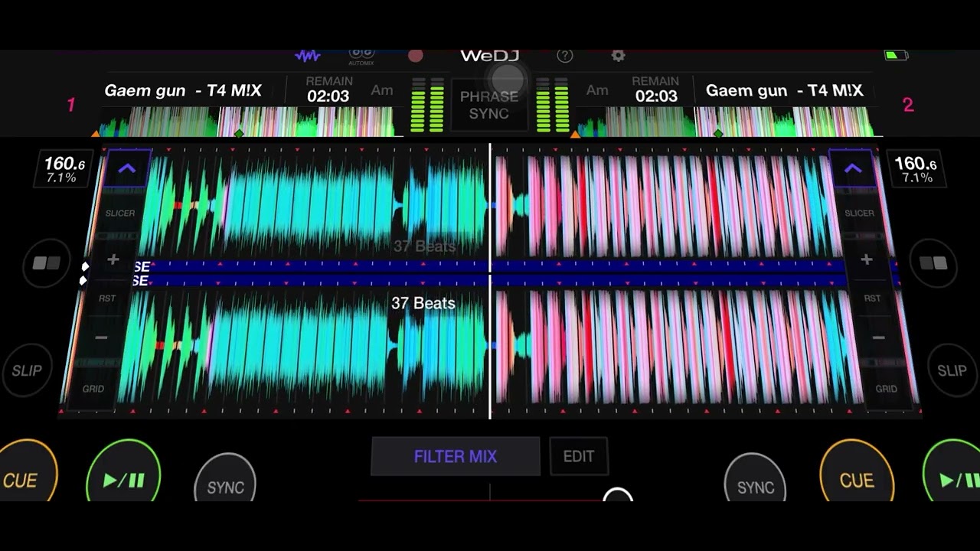This screenshot has width=980, height=551.
Task: Reset zoom with deck 1 RST
Action: pos(107,298)
